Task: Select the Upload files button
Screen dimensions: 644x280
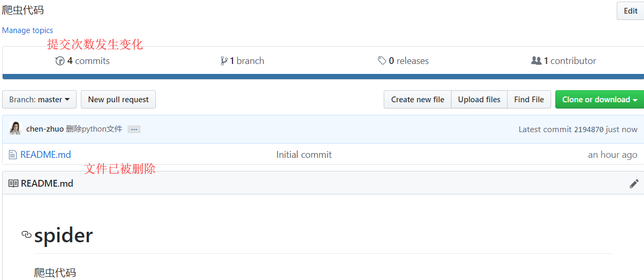Action: pos(479,100)
